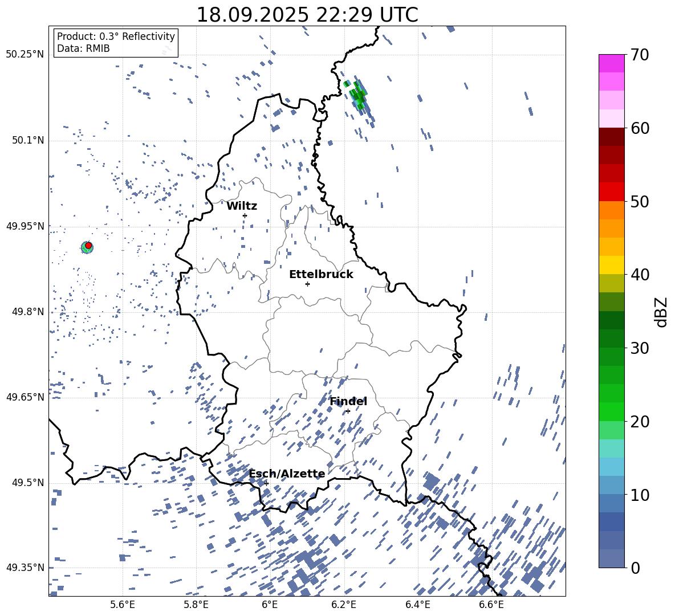The height and width of the screenshot is (616, 675).
Task: Click the 'Product: 0.3° Reflectivity' text
Action: click(116, 36)
